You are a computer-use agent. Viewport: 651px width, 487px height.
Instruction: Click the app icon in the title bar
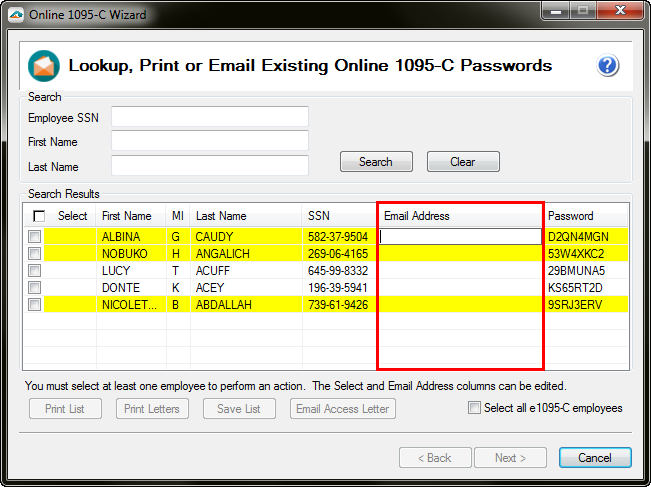coord(16,15)
